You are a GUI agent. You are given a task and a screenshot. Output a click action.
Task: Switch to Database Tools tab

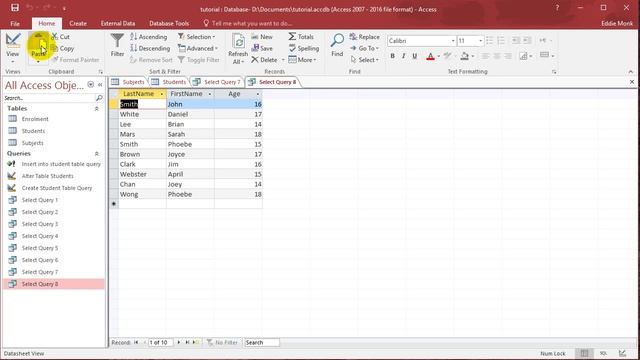[169, 23]
